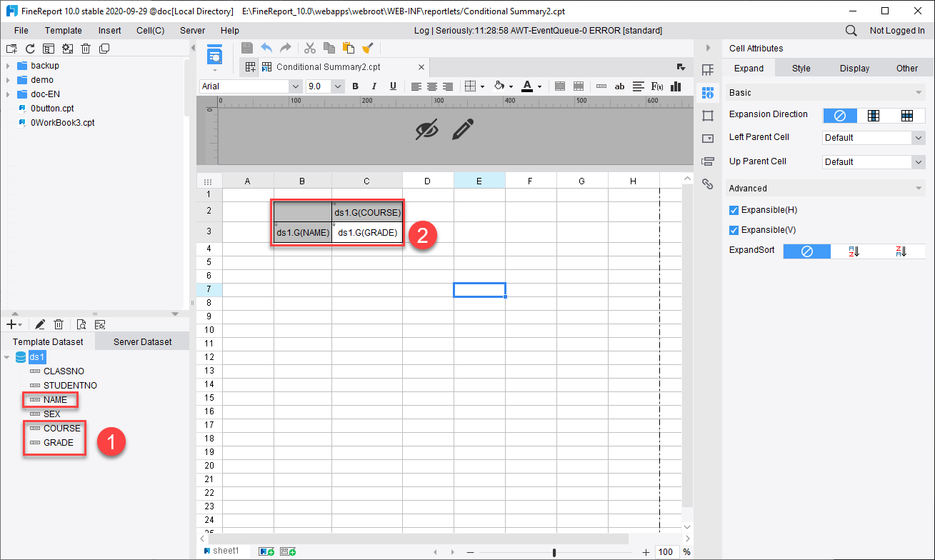The image size is (935, 560).
Task: Click the Cut scissors icon
Action: click(310, 48)
